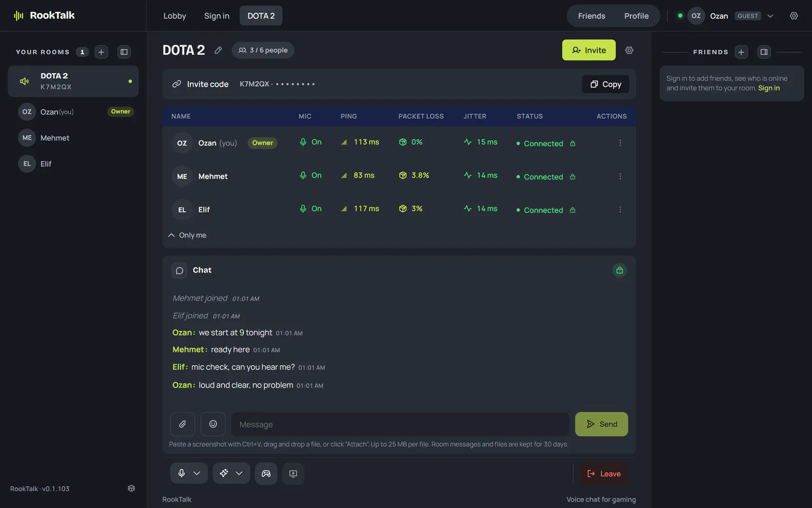Leave the room
Image resolution: width=812 pixels, height=508 pixels.
point(604,474)
